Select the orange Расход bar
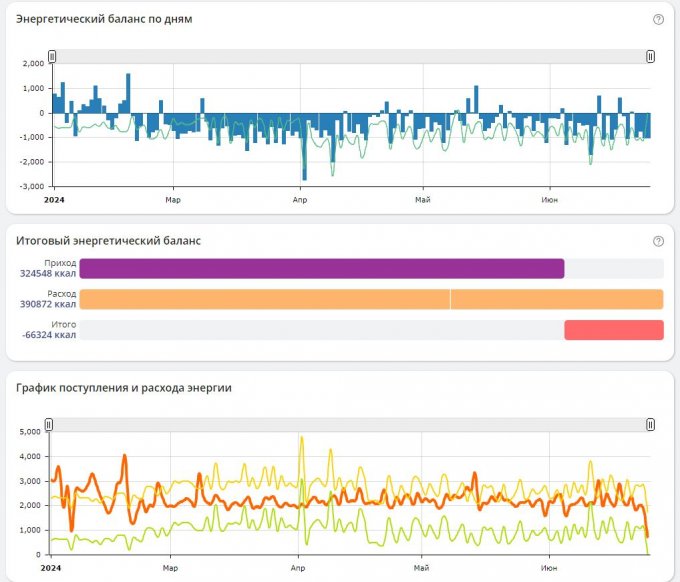Screen dimensions: 680x582 (371, 299)
